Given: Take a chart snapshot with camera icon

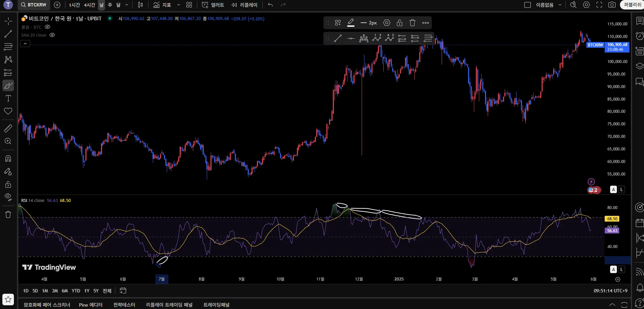Looking at the screenshot, I should pos(612,5).
